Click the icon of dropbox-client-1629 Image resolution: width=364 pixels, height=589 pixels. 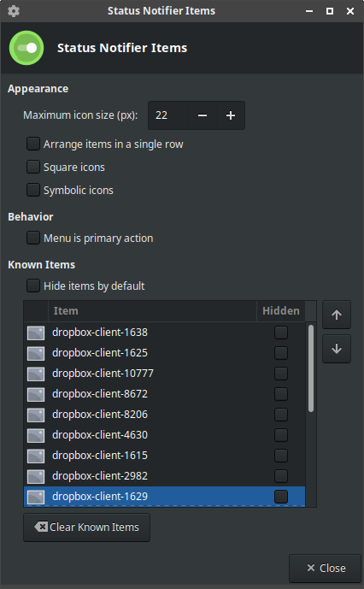tap(36, 497)
